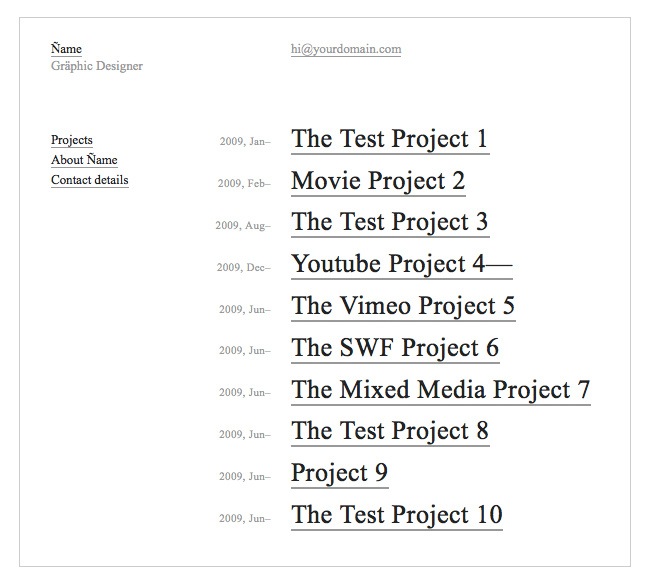
Task: Open the Contact details navigation link
Action: [90, 180]
